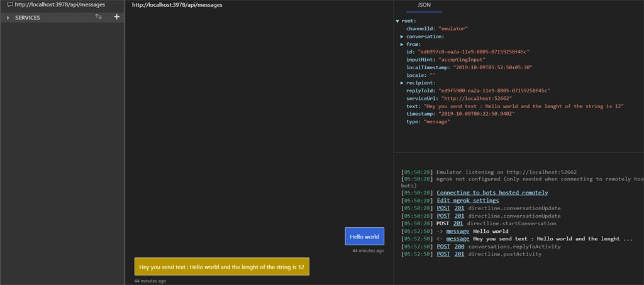Open the localhost:3978 api/messages chat tab
Image resolution: width=644 pixels, height=285 pixels.
[x=177, y=5]
